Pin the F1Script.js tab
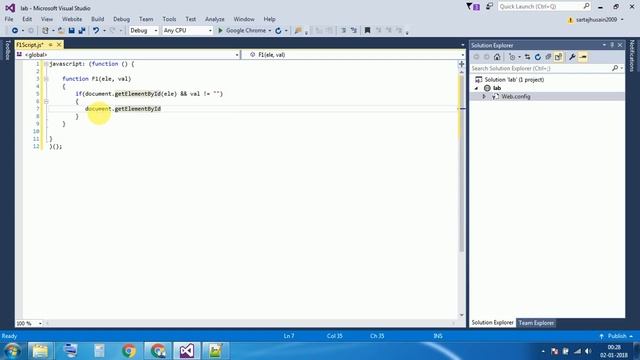The width and height of the screenshot is (640, 360). (51, 44)
